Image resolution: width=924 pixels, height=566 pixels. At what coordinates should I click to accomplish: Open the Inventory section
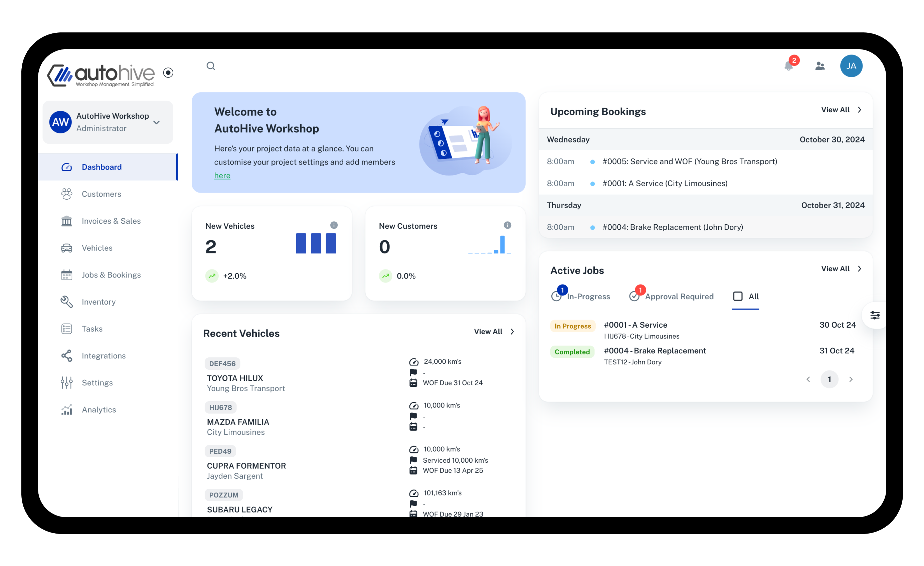[98, 302]
